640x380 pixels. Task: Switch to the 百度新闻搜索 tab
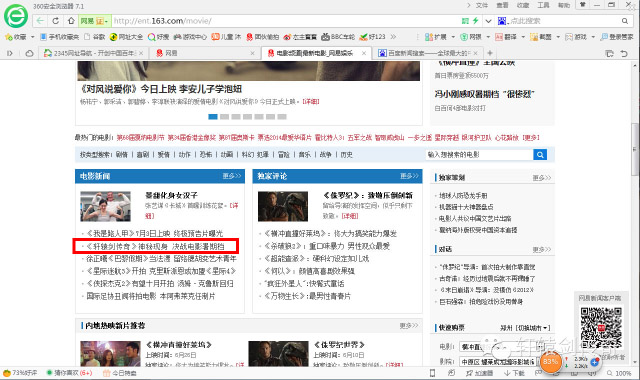click(x=428, y=53)
